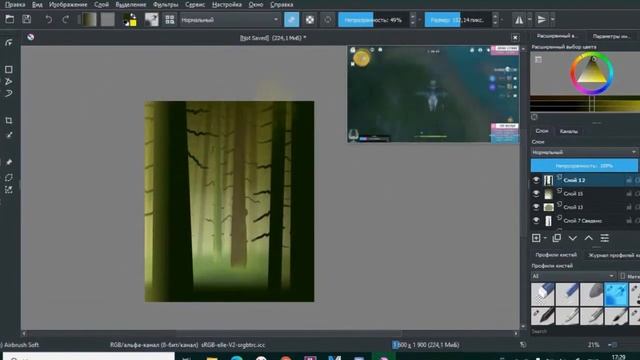Toggle eraser mode button
The image size is (640, 360).
point(291,20)
